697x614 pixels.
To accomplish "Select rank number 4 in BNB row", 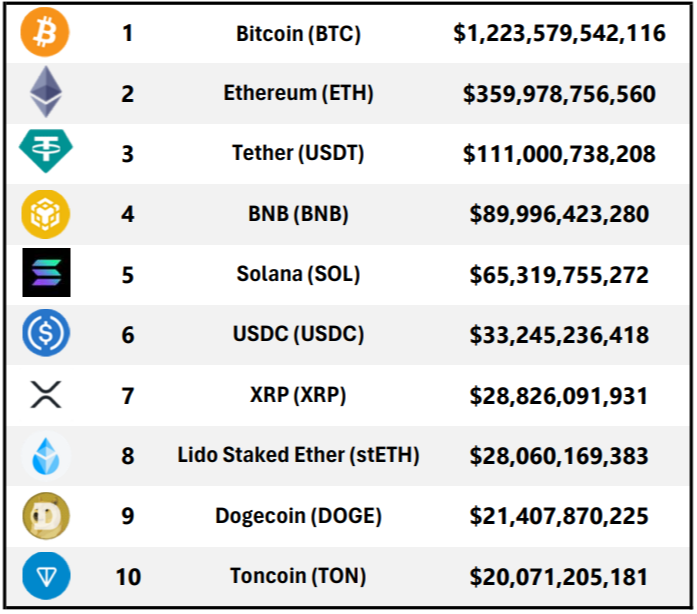I will point(127,214).
